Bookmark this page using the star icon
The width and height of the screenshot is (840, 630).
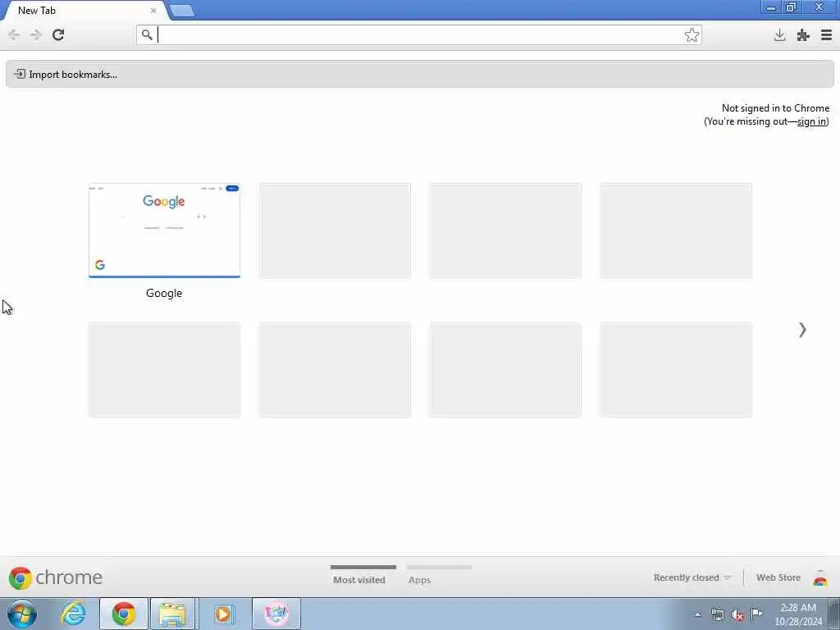pyautogui.click(x=692, y=34)
